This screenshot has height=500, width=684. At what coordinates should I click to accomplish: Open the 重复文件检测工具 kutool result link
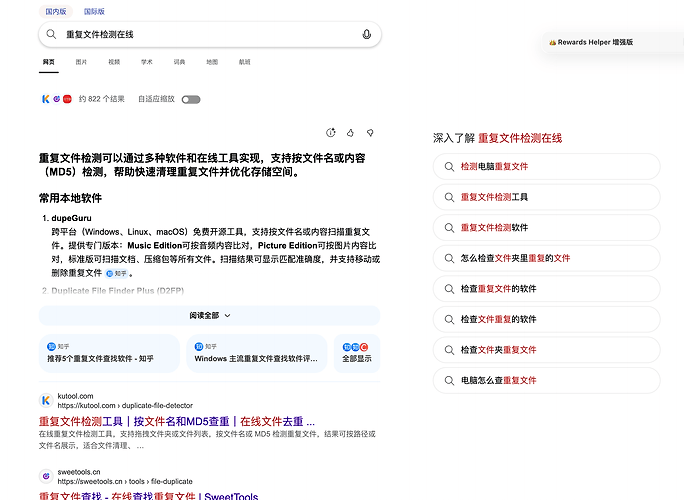[177, 421]
